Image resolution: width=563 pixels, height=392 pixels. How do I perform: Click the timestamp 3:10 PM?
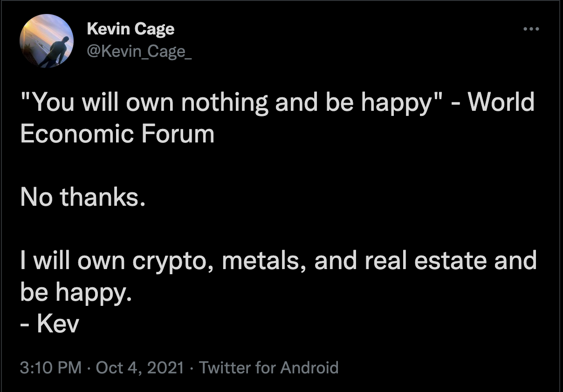click(51, 368)
